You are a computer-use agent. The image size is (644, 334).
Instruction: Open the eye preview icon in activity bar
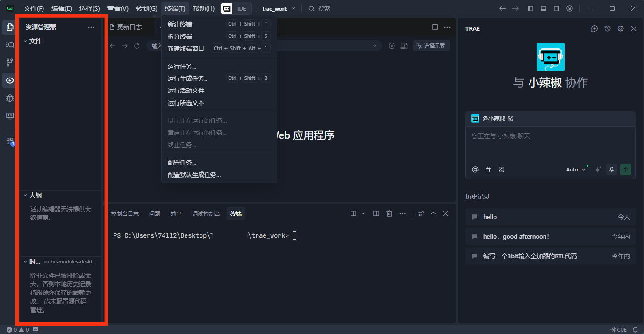pyautogui.click(x=10, y=80)
